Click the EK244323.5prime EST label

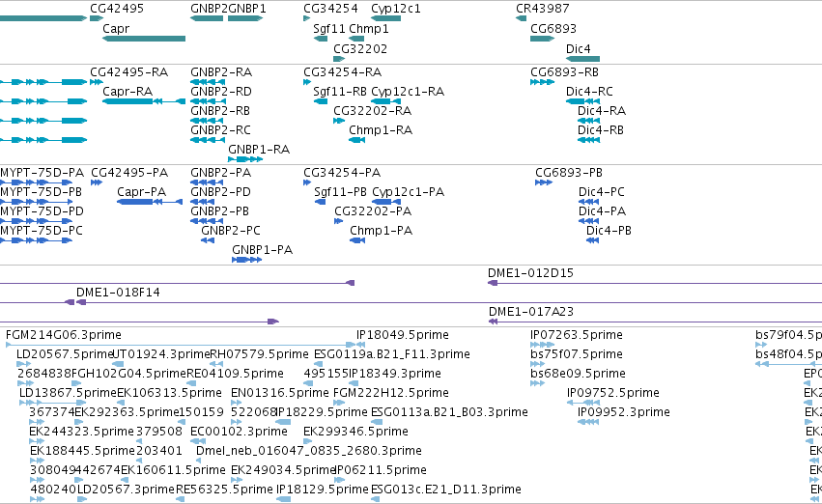click(82, 432)
